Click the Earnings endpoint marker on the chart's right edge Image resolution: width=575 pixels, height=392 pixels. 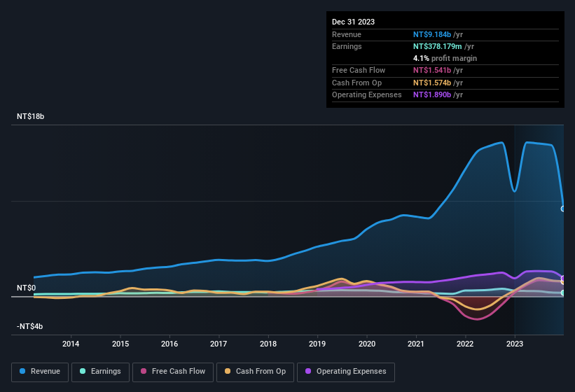[x=563, y=293]
